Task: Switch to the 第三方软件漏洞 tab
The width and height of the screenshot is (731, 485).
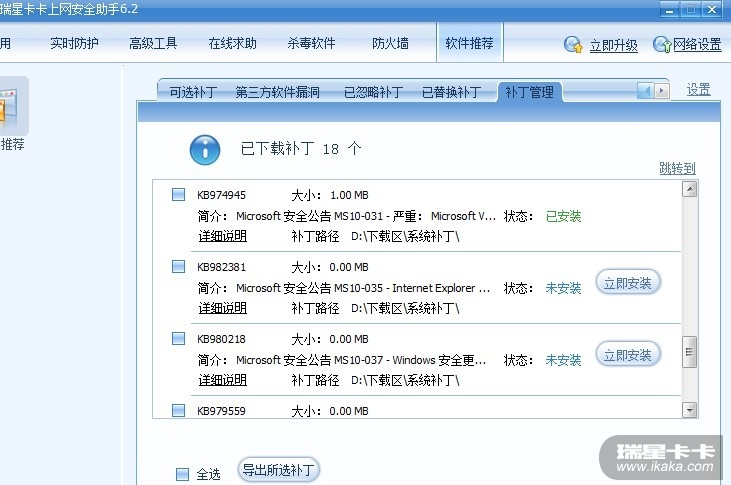Action: click(x=278, y=92)
